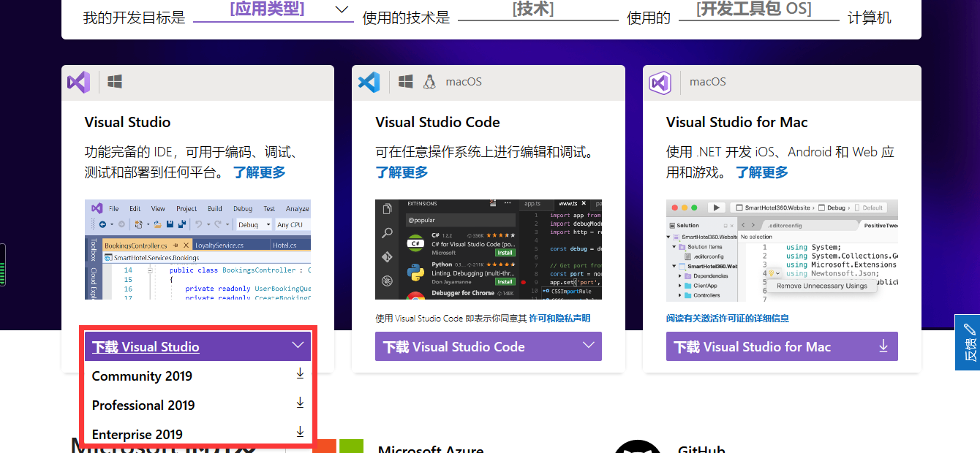980x453 pixels.
Task: Open the 许可和隐私声明 link
Action: (x=559, y=319)
